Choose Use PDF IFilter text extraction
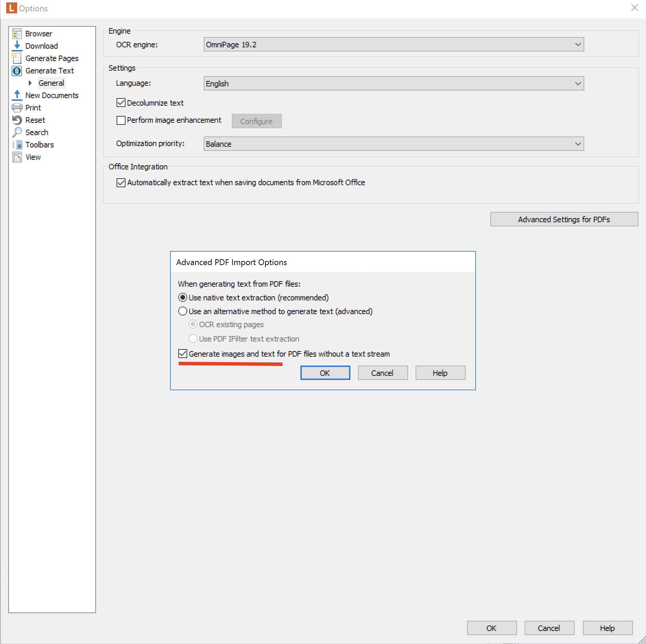 (193, 338)
